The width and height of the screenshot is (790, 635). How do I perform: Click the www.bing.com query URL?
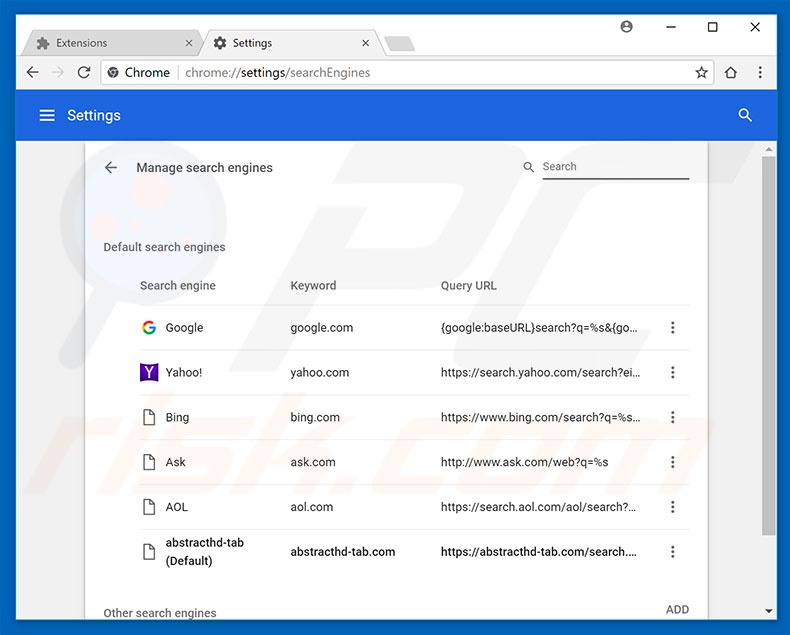click(540, 417)
